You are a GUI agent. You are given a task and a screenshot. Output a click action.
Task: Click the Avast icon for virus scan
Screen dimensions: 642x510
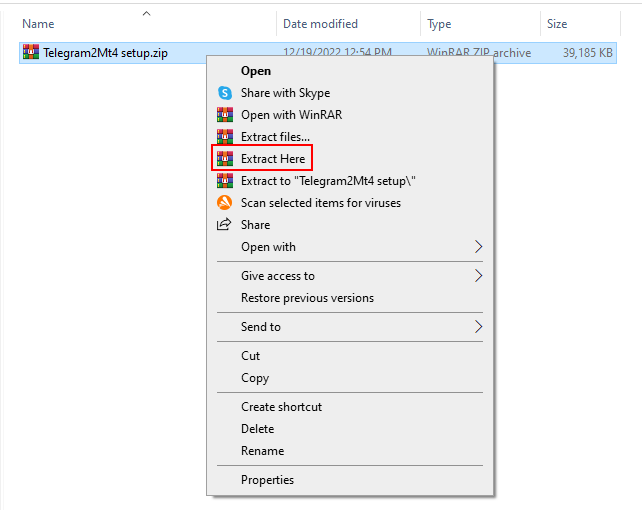click(224, 203)
